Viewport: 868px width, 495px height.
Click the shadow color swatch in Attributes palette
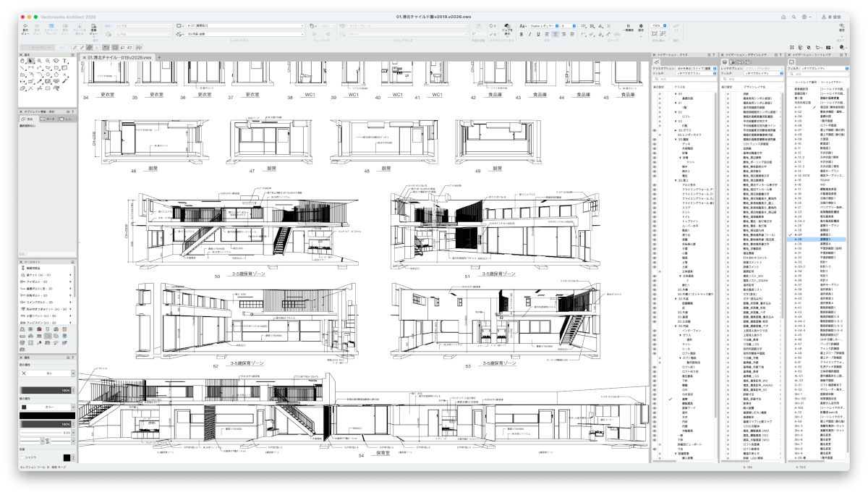66,457
